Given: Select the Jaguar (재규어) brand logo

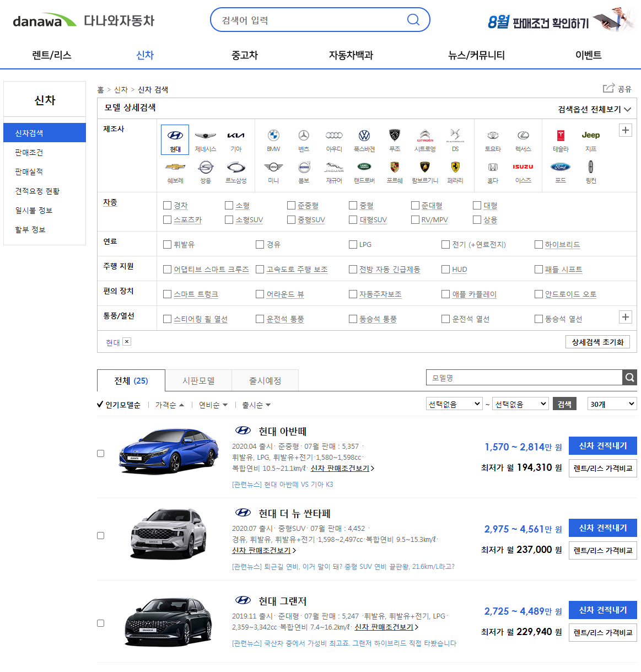Looking at the screenshot, I should (x=334, y=171).
